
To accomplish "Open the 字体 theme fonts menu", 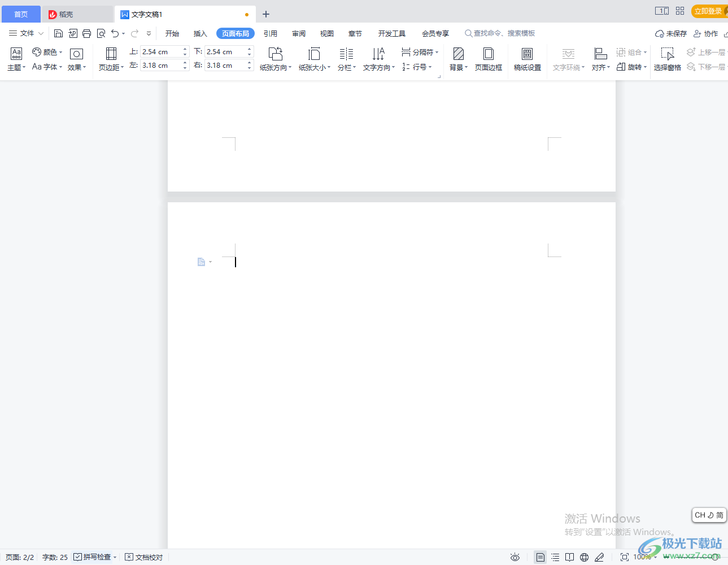I will 47,67.
